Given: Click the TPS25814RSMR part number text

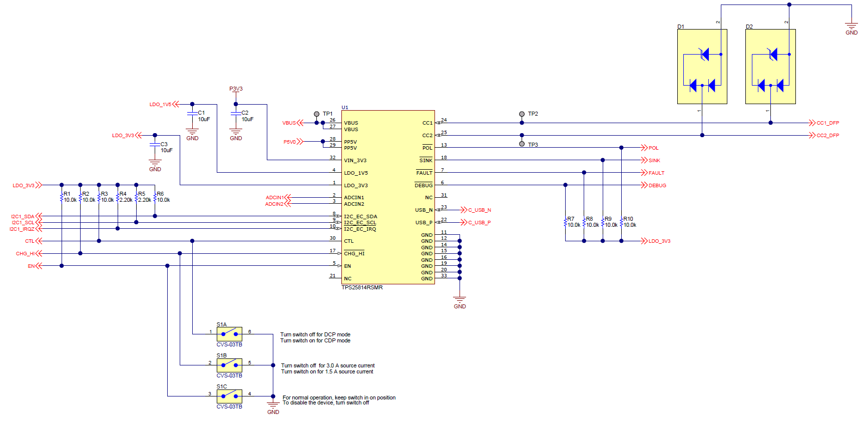Looking at the screenshot, I should pyautogui.click(x=362, y=288).
